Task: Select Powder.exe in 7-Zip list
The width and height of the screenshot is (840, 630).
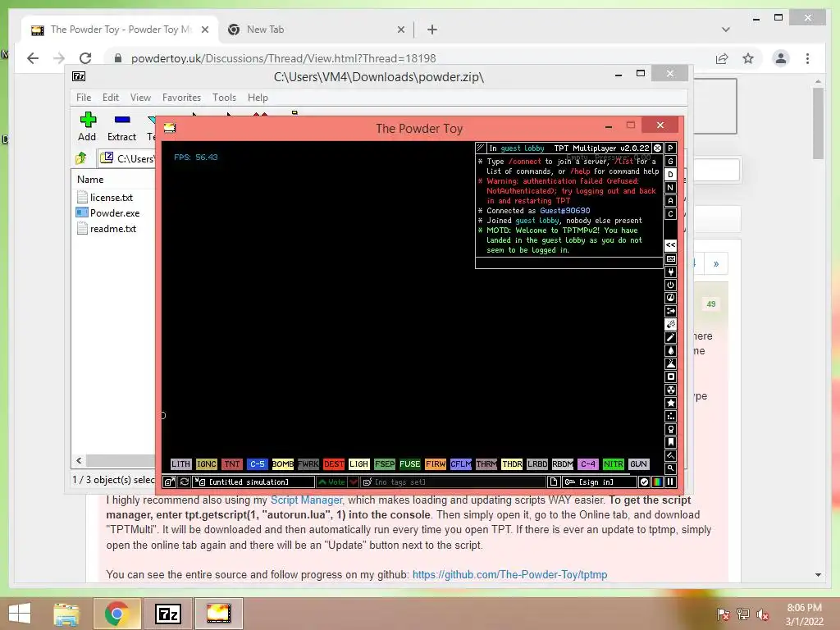Action: 115,213
